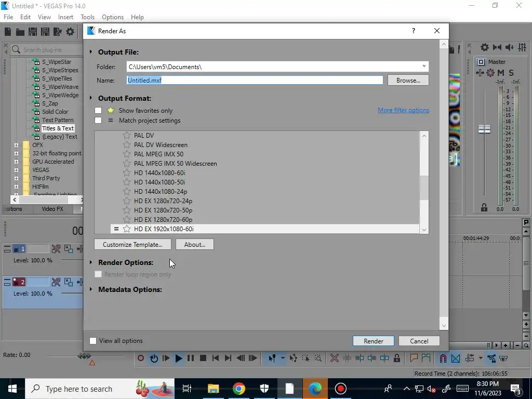Image resolution: width=532 pixels, height=399 pixels.
Task: Click the Render As export icon in toolbar
Action: 58,32
